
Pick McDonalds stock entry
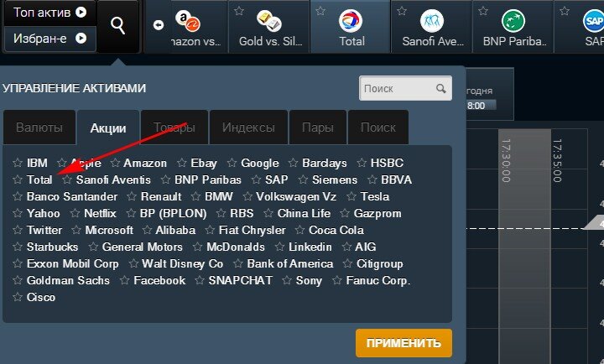pyautogui.click(x=236, y=247)
